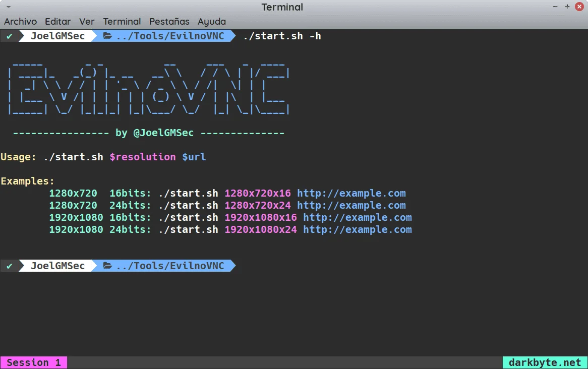This screenshot has width=588, height=369.
Task: Click example.com link on 1920x1080 16bits row
Action: coord(358,217)
